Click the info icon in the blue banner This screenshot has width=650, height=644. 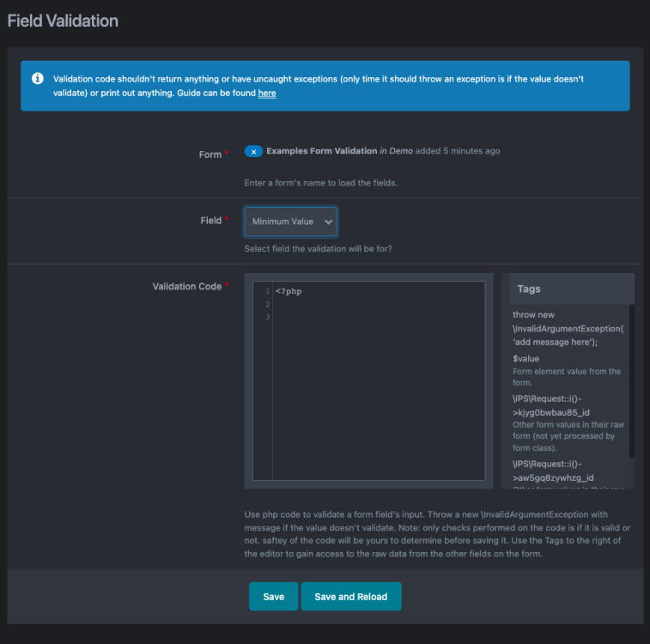pyautogui.click(x=38, y=79)
